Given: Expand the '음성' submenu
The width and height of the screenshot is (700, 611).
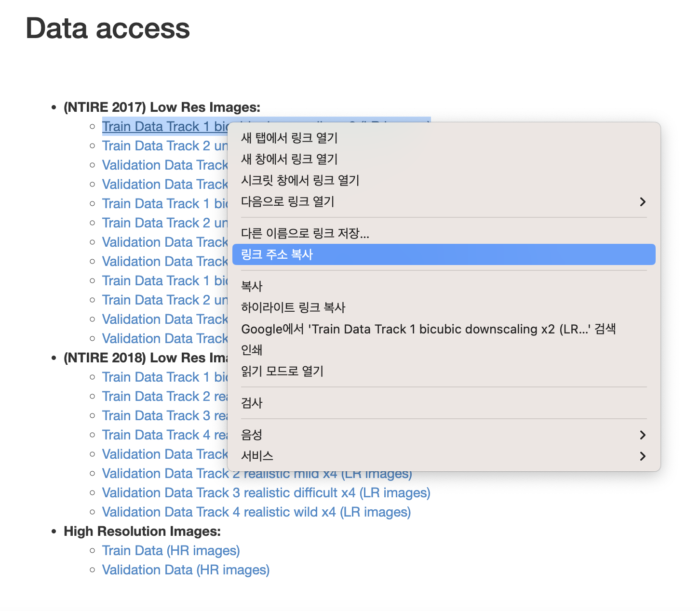Looking at the screenshot, I should (x=444, y=435).
